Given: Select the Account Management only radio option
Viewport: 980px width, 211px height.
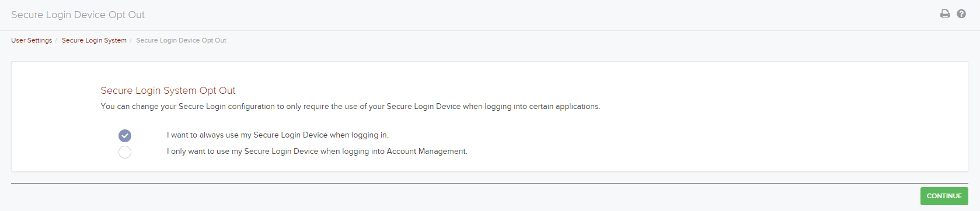Looking at the screenshot, I should [x=125, y=152].
